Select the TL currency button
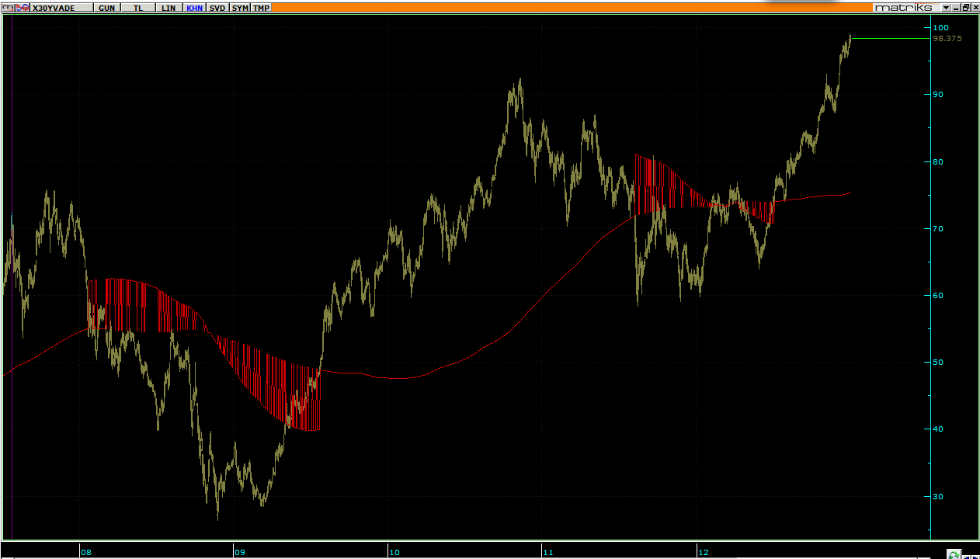 pos(138,8)
